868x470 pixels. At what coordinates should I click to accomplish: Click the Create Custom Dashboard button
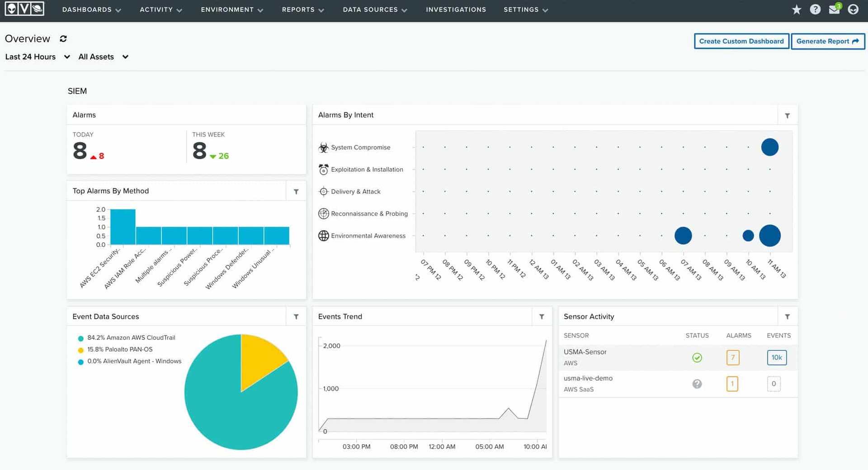coord(741,41)
